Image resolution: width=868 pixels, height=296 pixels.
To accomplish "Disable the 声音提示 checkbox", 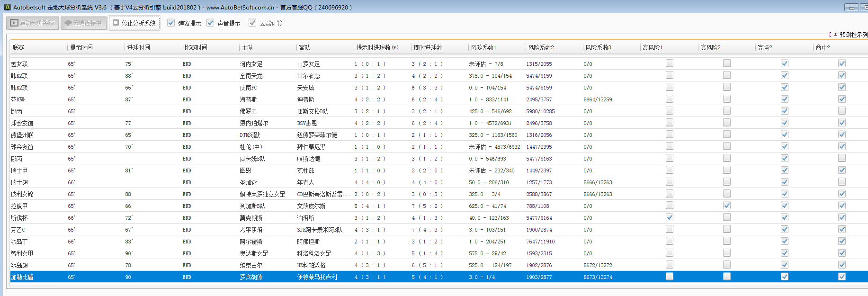I will click(x=210, y=23).
